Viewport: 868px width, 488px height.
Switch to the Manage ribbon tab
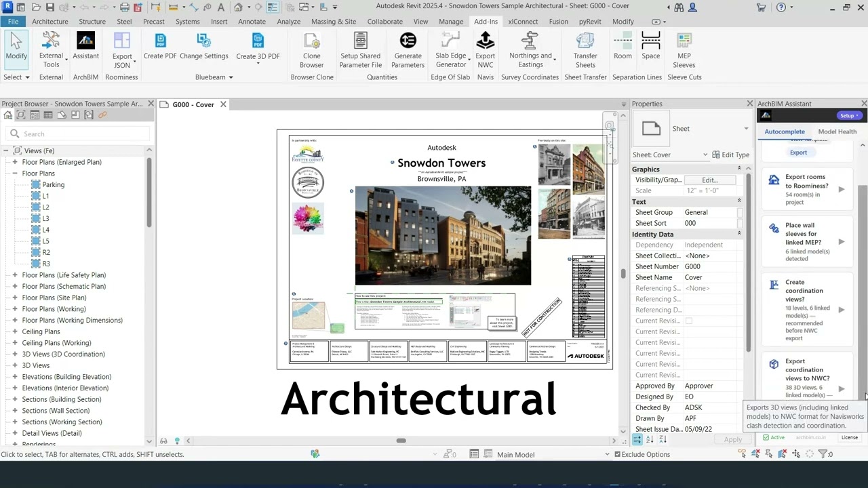pos(451,21)
